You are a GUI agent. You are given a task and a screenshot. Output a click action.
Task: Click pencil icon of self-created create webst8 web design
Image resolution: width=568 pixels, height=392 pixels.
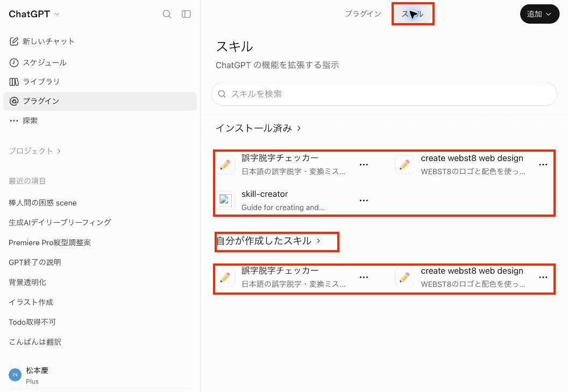point(404,277)
